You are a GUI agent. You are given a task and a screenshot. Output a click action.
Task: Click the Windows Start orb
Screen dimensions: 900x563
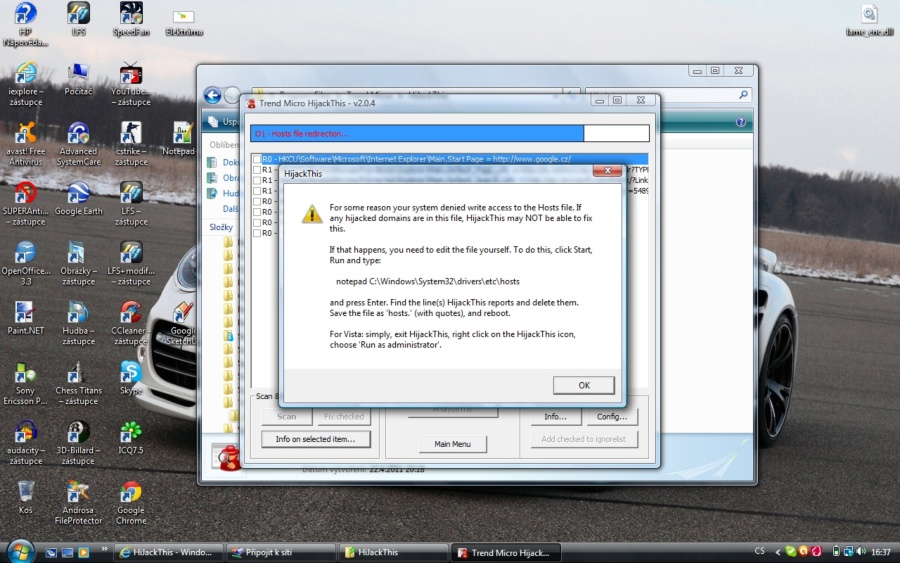coord(20,552)
